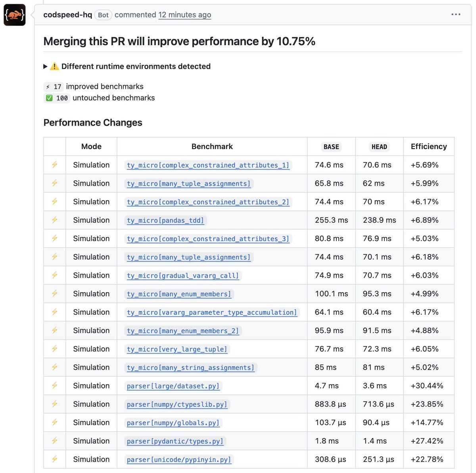The width and height of the screenshot is (476, 473).
Task: Click lightning icon in large/dataset.py row
Action: 55,386
